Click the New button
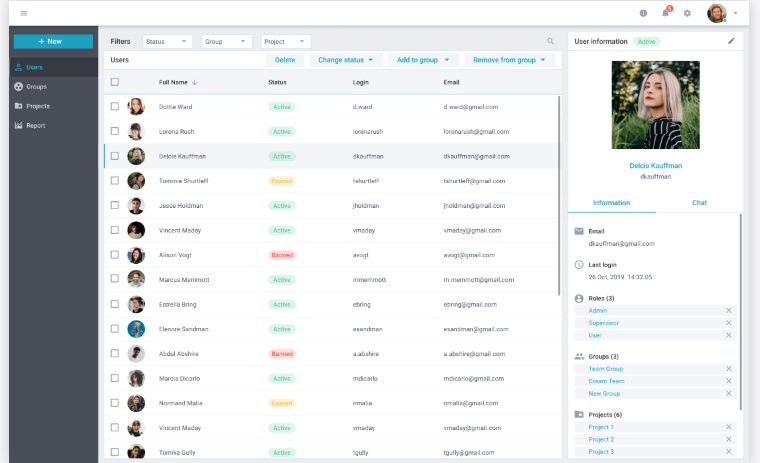Viewport: 760px width, 463px height. click(53, 42)
